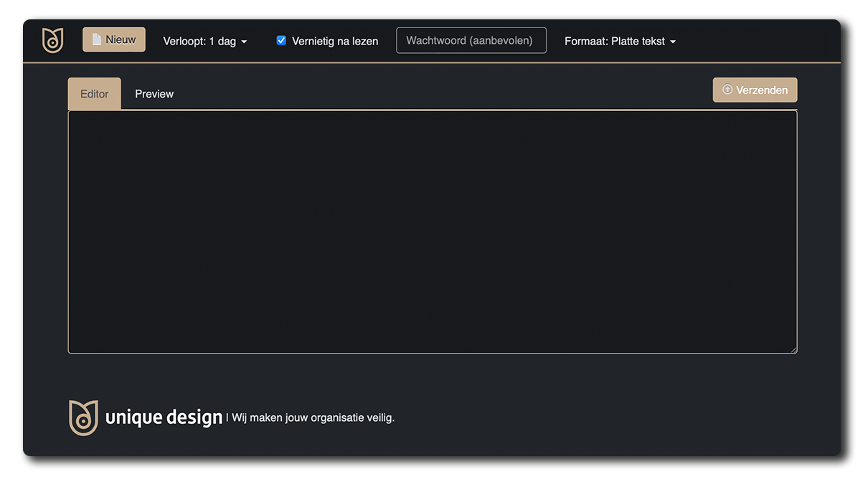Grab the textarea resize handle corner
Image resolution: width=868 pixels, height=492 pixels.
coord(793,350)
